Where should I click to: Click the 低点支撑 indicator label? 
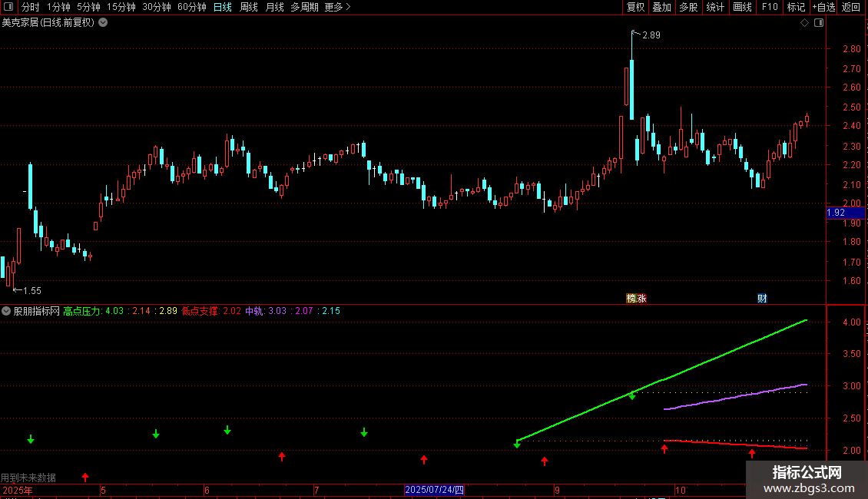pyautogui.click(x=201, y=311)
